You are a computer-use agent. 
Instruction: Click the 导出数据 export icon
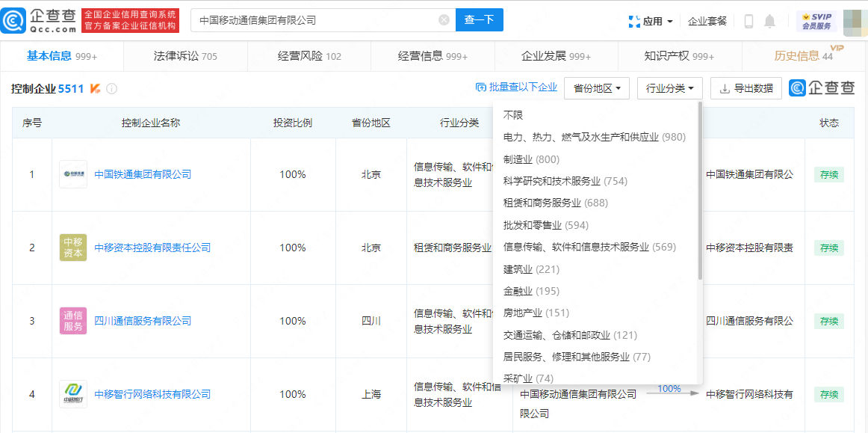coord(725,88)
